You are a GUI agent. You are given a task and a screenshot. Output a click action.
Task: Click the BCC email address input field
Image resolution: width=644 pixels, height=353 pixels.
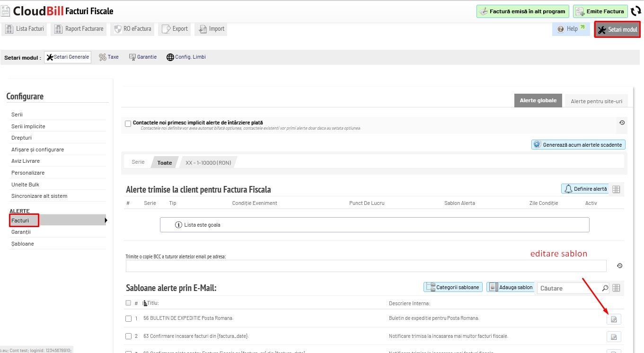365,266
